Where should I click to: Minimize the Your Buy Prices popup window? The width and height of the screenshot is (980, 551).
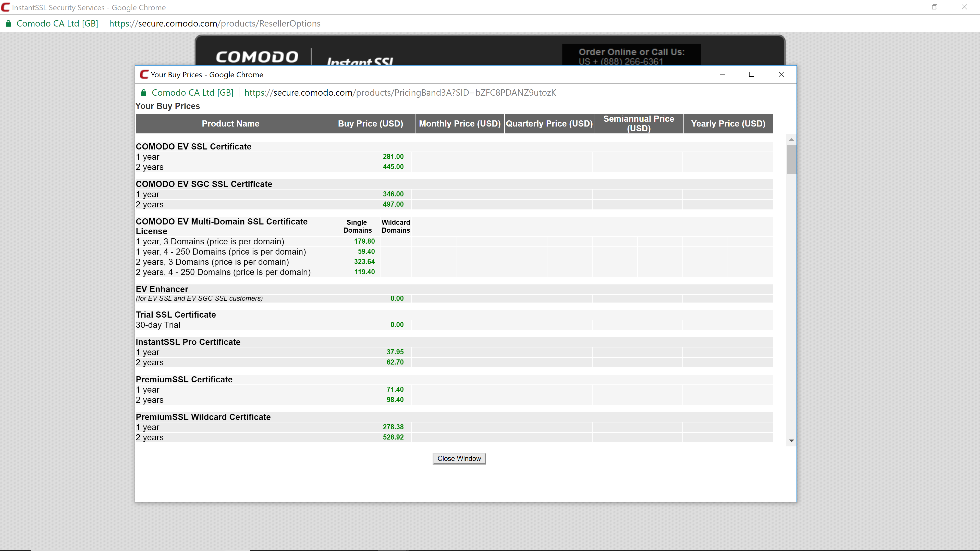(722, 74)
